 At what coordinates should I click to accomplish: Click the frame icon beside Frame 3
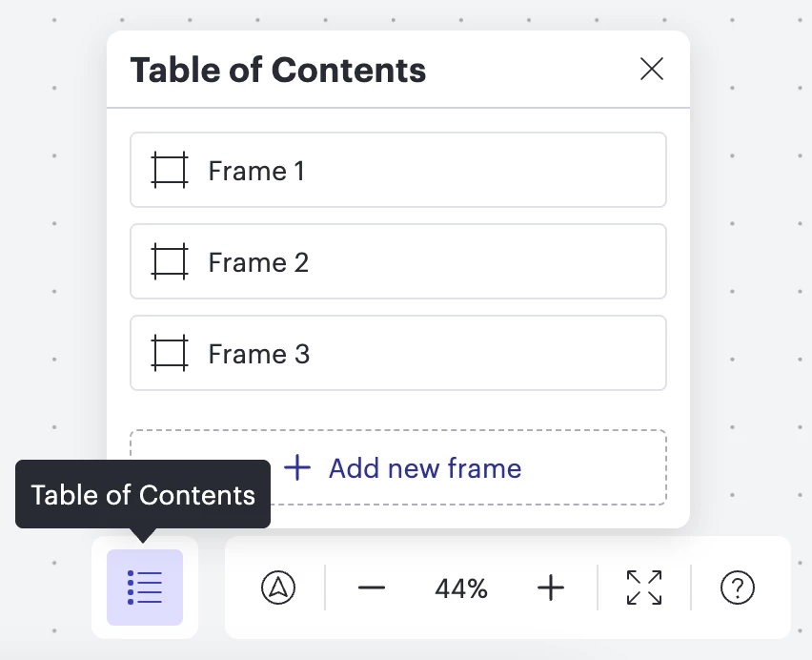[x=170, y=354]
